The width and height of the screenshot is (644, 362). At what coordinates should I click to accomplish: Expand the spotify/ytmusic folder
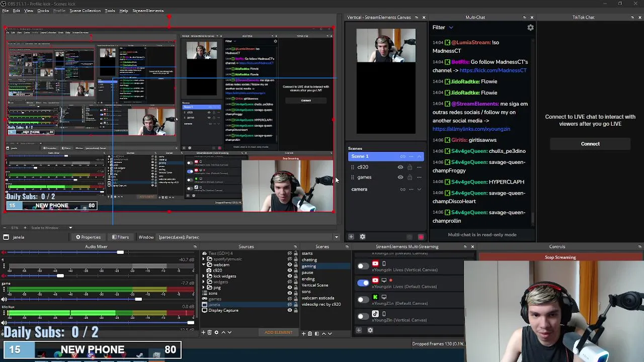tap(204, 259)
